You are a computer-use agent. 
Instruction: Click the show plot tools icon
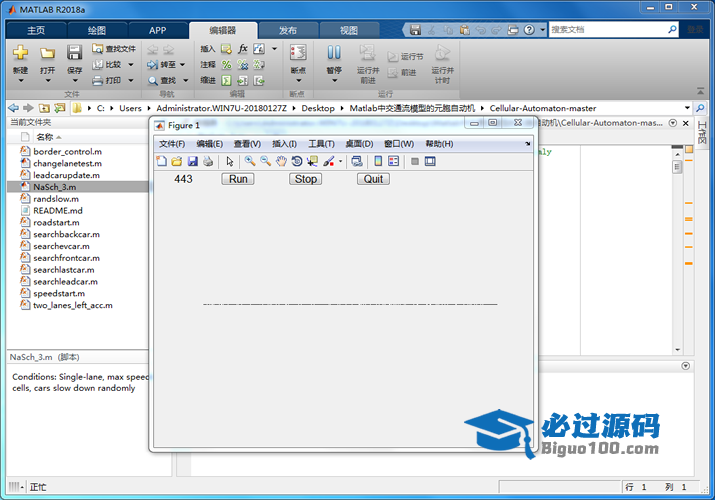[430, 161]
